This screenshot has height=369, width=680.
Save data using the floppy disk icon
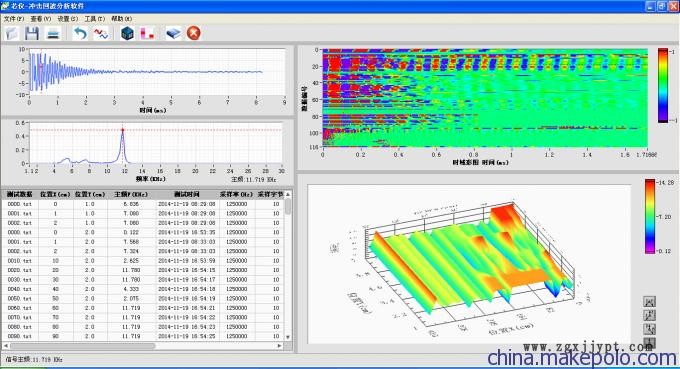[32, 33]
